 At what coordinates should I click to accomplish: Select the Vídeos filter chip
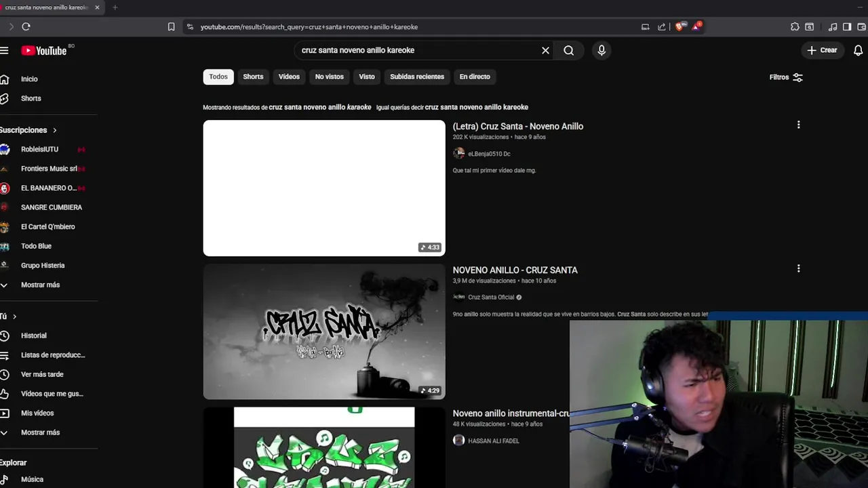pyautogui.click(x=289, y=77)
